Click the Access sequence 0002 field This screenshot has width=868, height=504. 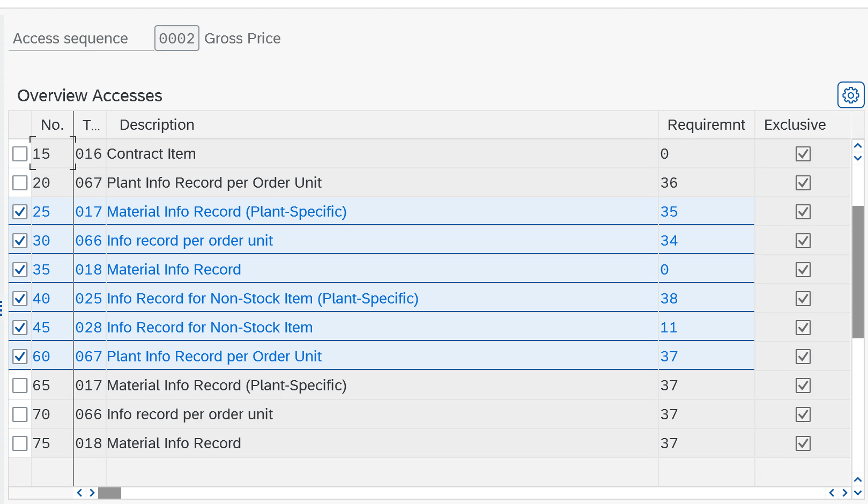click(x=176, y=39)
